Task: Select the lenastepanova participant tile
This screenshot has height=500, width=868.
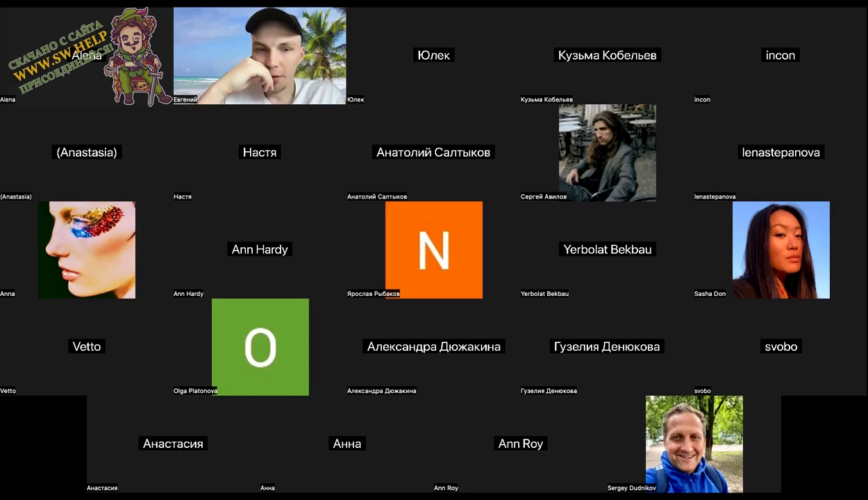Action: (781, 153)
